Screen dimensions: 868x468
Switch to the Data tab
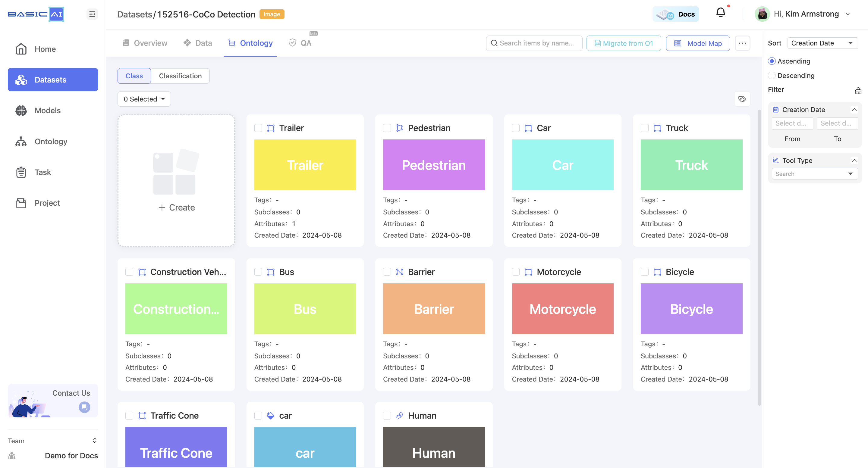(197, 43)
